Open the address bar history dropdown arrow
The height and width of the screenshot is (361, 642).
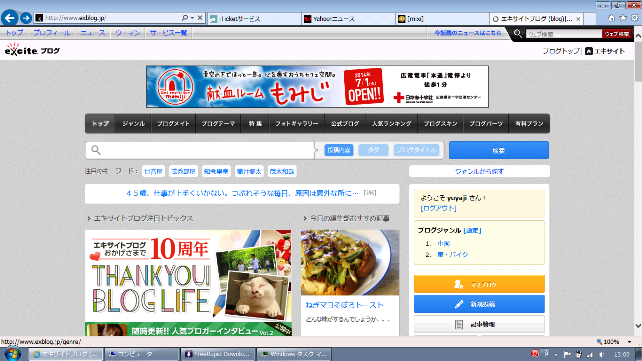(192, 18)
